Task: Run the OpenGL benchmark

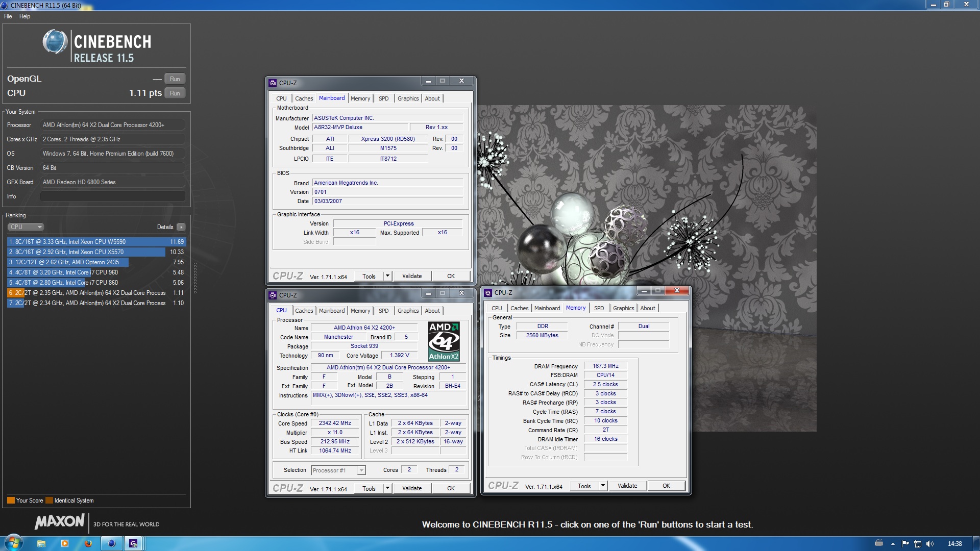Action: [175, 79]
